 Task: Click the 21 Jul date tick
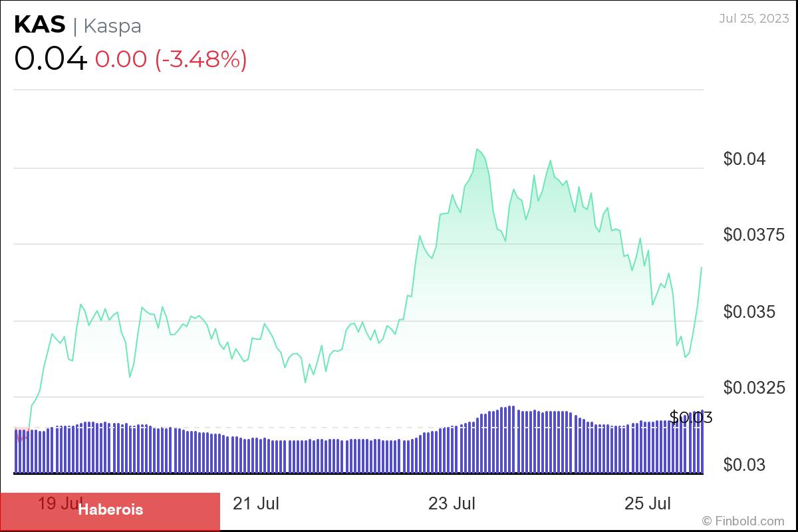click(256, 503)
